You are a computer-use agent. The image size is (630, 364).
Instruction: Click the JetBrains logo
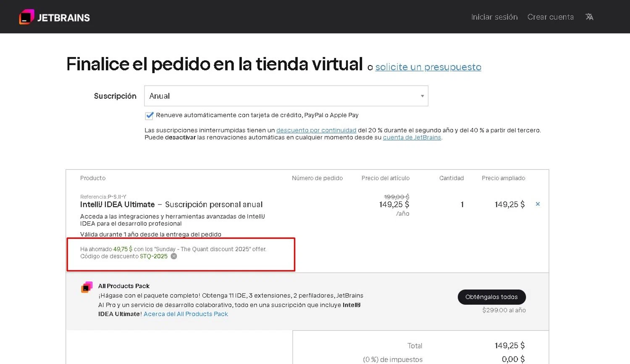click(55, 17)
